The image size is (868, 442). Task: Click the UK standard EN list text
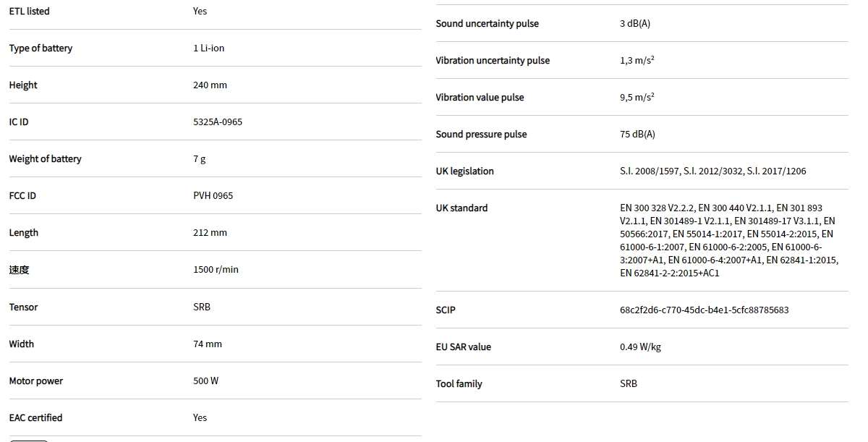728,240
